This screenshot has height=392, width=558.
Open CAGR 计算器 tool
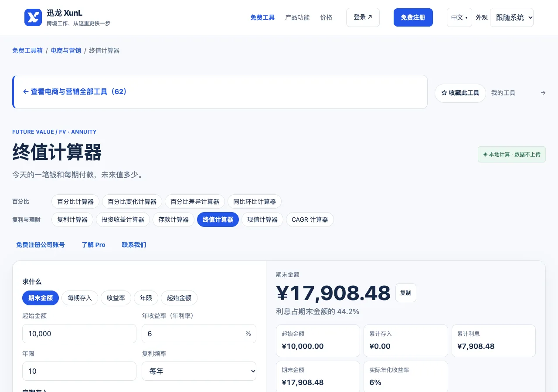(310, 220)
